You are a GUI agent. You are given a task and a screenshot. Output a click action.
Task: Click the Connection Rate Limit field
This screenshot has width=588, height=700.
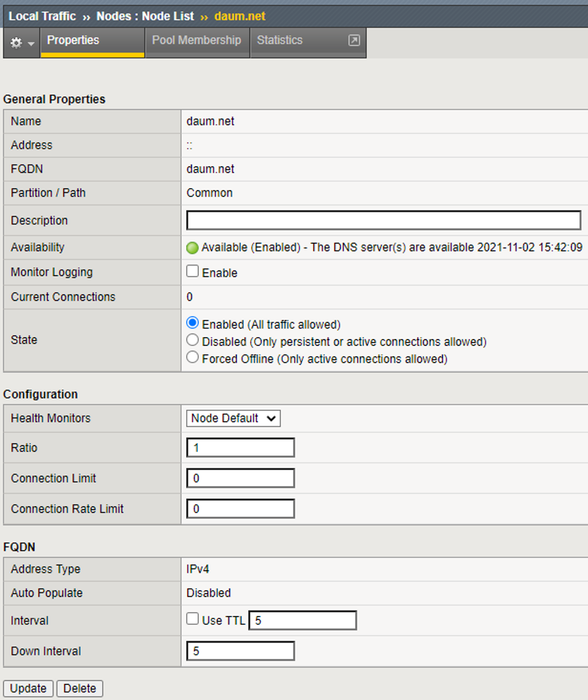(240, 509)
